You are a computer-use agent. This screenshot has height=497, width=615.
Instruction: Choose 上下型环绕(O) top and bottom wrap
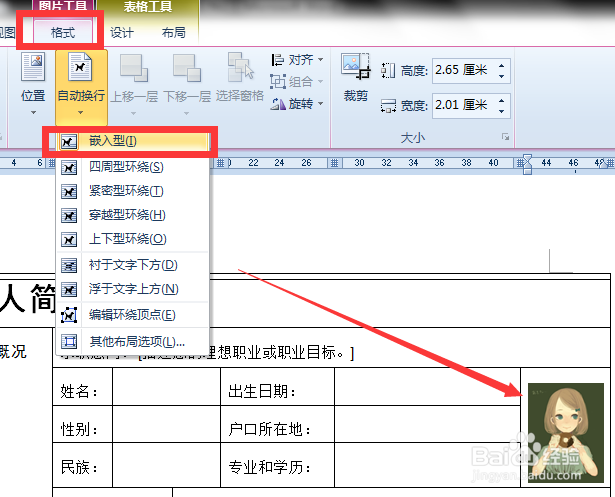133,239
